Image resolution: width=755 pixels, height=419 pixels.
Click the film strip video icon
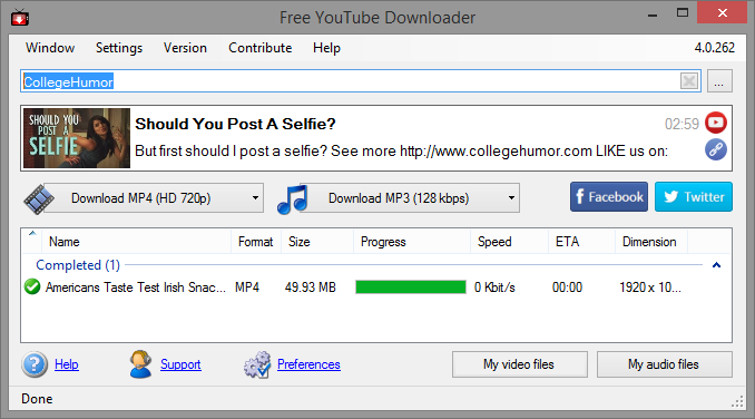tap(39, 198)
